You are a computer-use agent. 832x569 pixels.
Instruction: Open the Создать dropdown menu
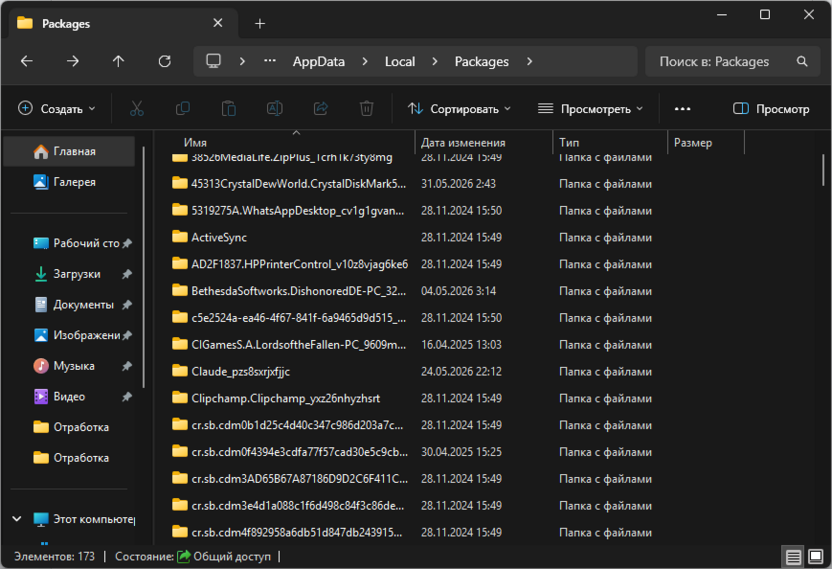(x=57, y=109)
